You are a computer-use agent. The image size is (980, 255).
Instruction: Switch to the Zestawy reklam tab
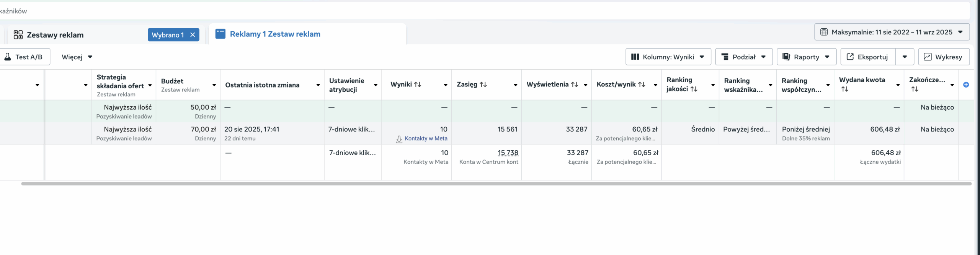tap(55, 35)
